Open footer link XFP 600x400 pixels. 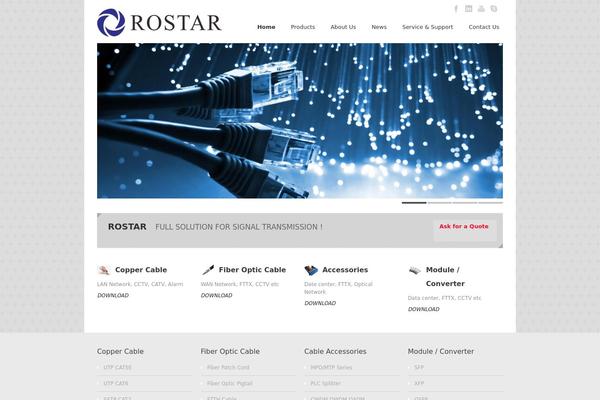419,383
